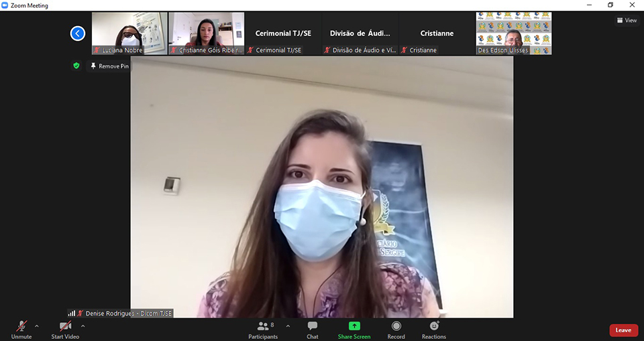Open audio options arrow beside Unmute
The image size is (644, 341).
point(37,326)
